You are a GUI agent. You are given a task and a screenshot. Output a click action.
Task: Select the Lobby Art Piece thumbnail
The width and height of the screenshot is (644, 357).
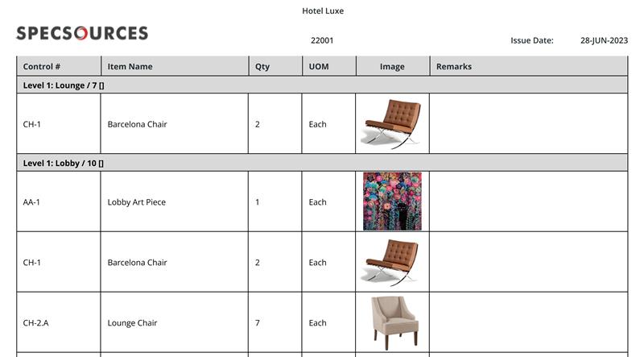[x=392, y=201]
